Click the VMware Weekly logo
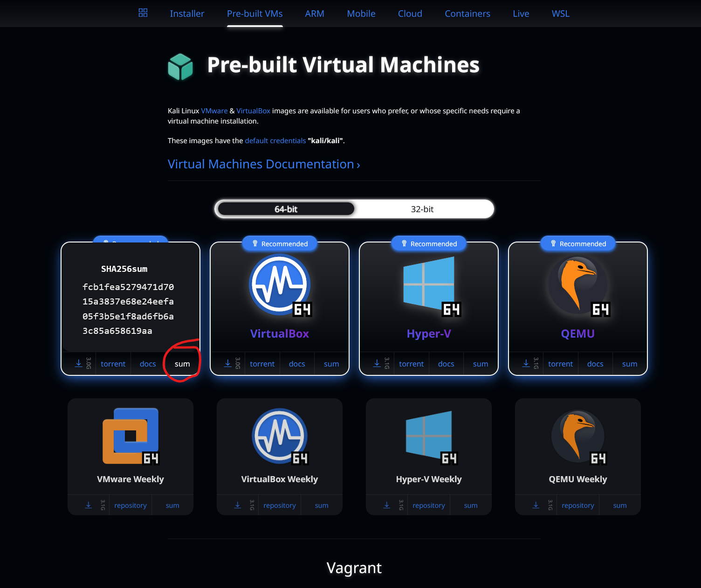Image resolution: width=701 pixels, height=588 pixels. click(x=131, y=436)
